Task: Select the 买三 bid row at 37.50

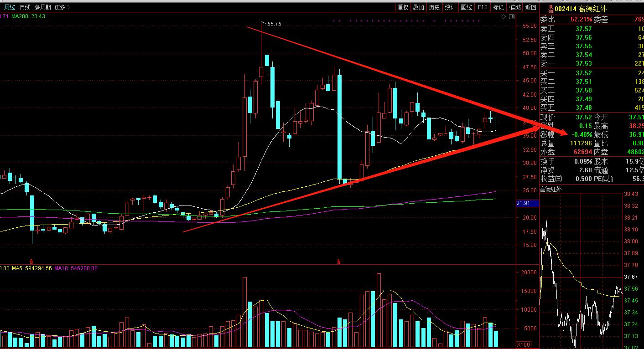Action: [x=592, y=90]
